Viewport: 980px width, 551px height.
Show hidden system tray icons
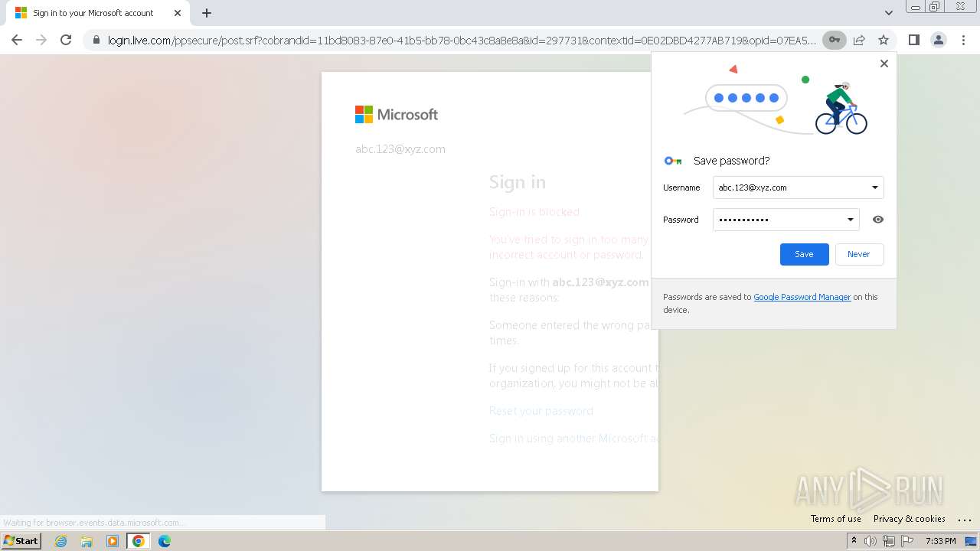[854, 541]
